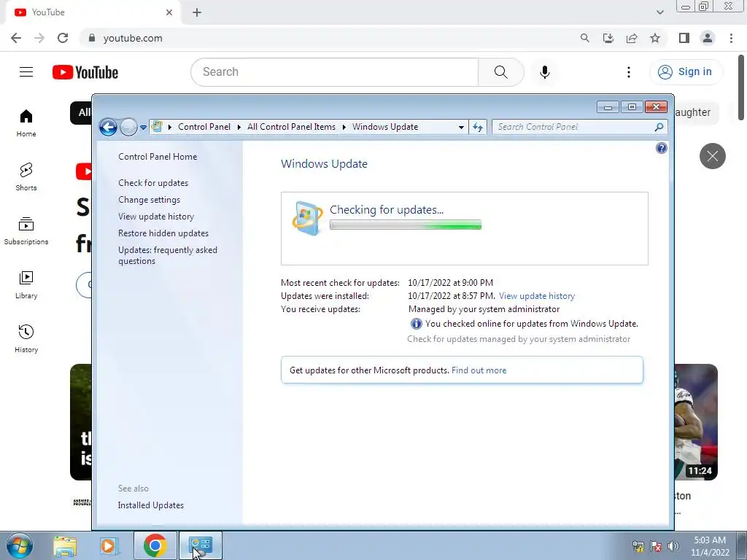Click the YouTube Search box
The height and width of the screenshot is (560, 747).
tap(334, 72)
